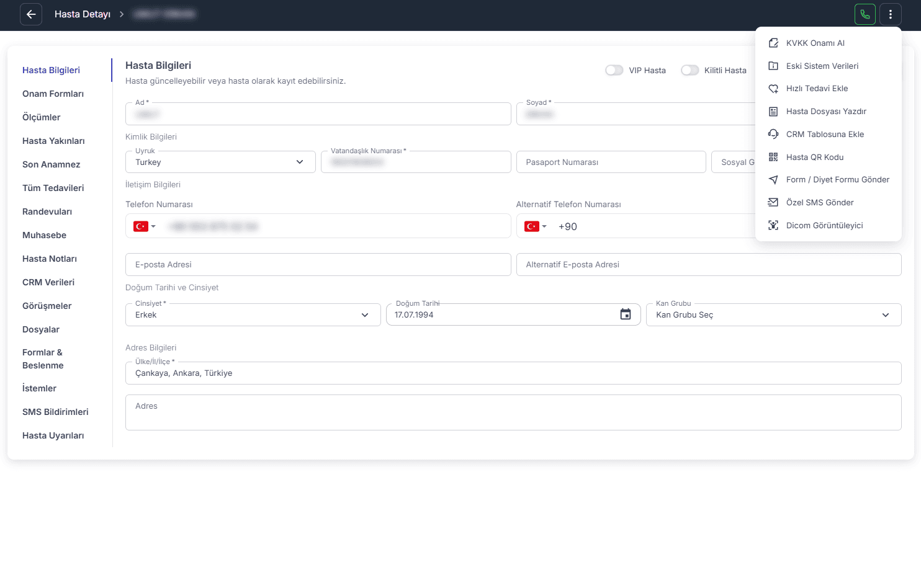Click the KVKK Onamı Al icon

pos(773,43)
